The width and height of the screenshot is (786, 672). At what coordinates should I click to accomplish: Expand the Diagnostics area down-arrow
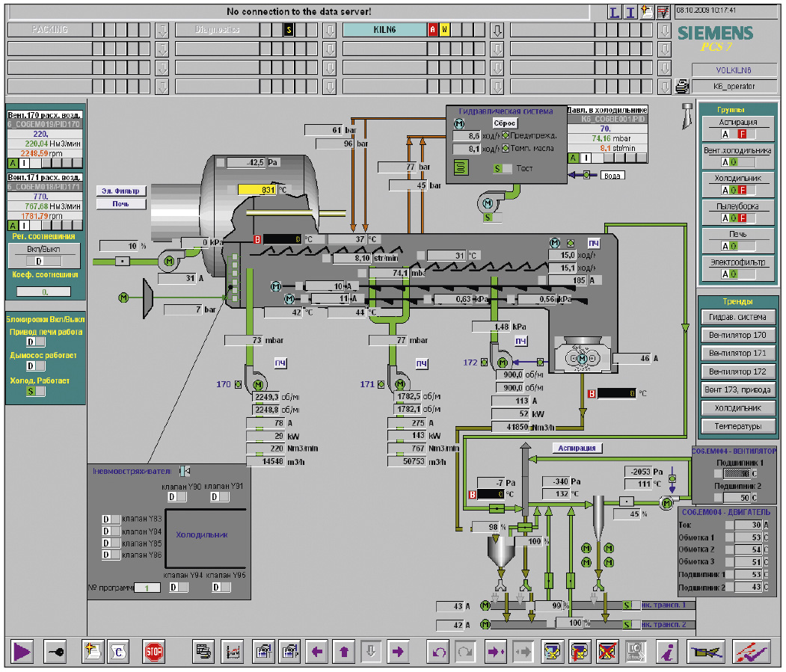point(329,30)
